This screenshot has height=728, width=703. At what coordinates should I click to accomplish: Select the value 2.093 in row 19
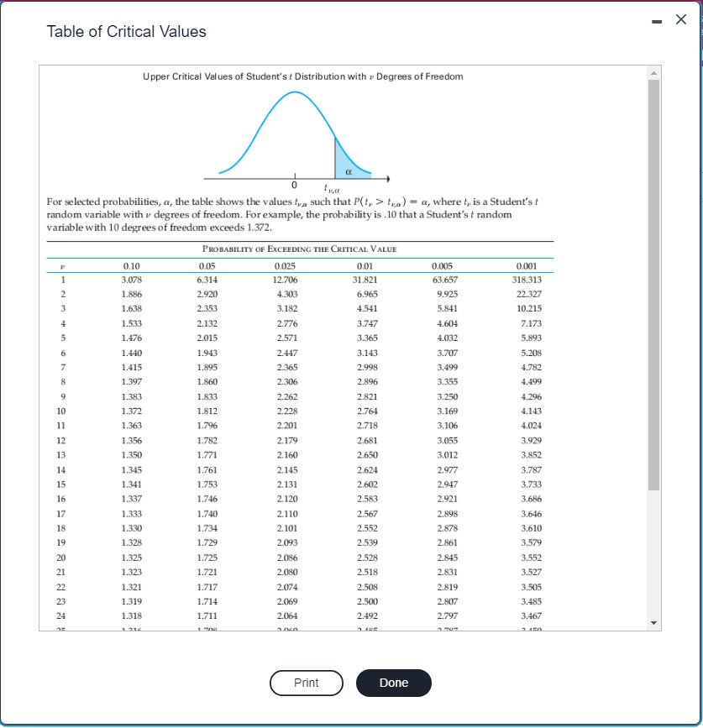coord(287,542)
